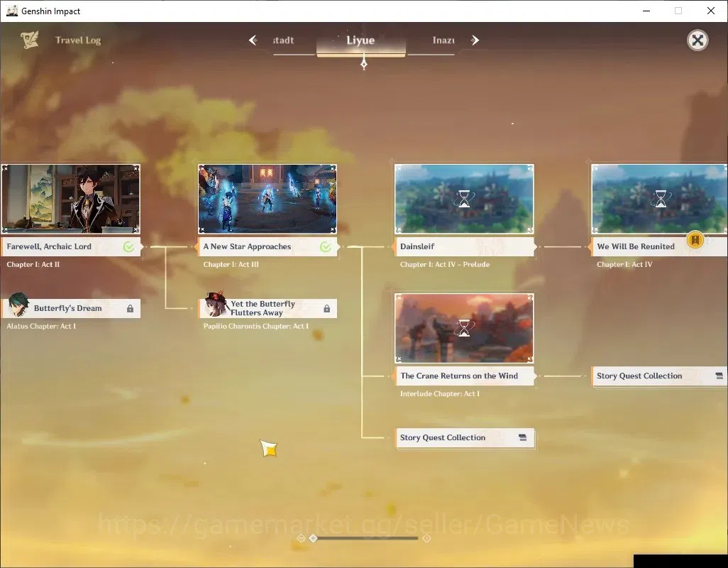Click list icon on right Story Quest Collection
Viewport: 728px width, 568px height.
[719, 376]
